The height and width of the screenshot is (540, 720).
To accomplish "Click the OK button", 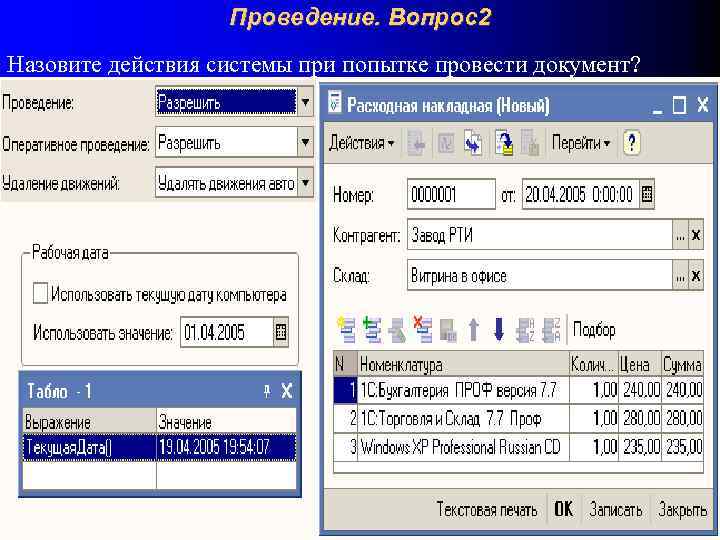I will (563, 509).
